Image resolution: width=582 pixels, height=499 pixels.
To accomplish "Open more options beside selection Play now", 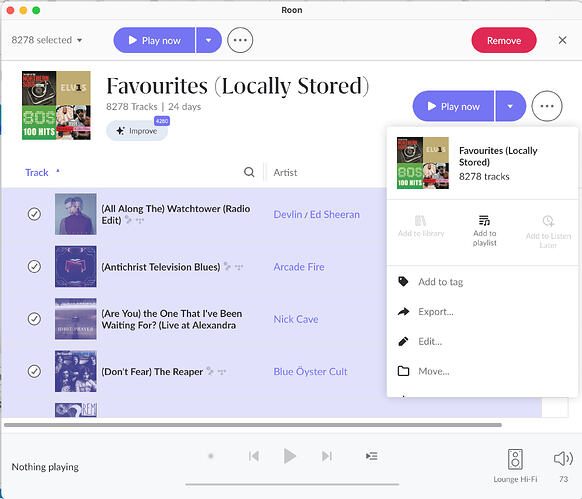I will pos(240,40).
